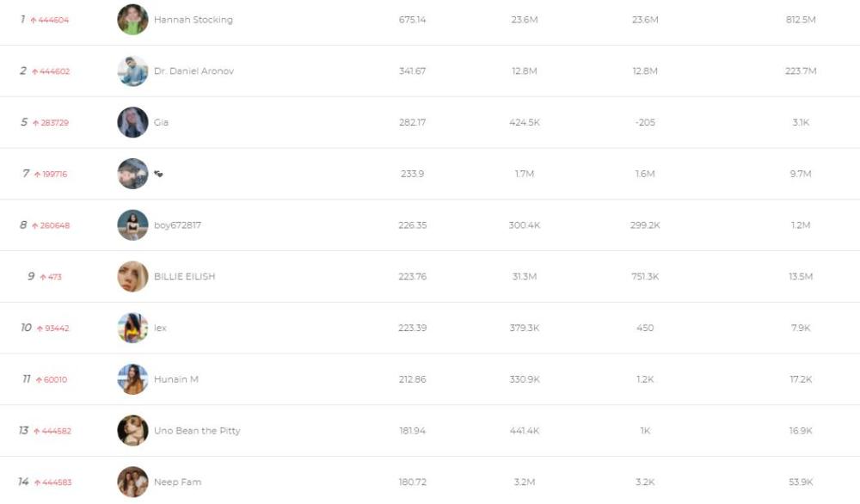Click the Dr. Daniel Aronov name
Viewport: 860px width, 504px height.
[x=193, y=71]
